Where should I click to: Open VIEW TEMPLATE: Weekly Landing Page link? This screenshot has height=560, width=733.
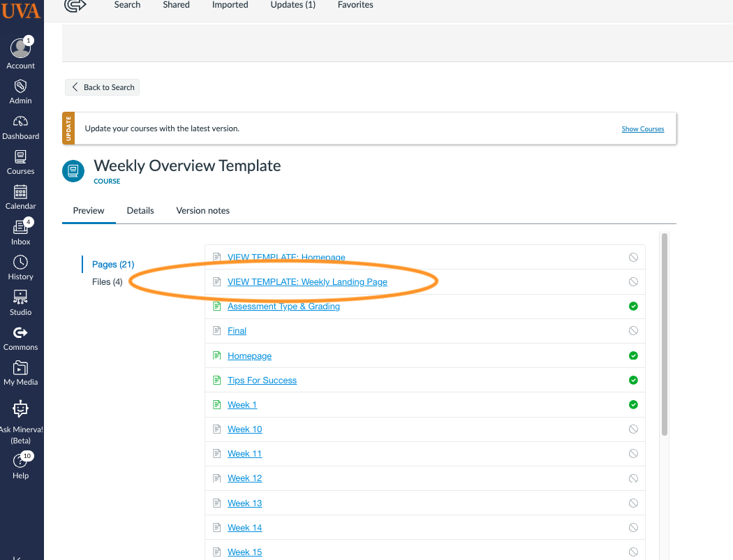pyautogui.click(x=307, y=282)
